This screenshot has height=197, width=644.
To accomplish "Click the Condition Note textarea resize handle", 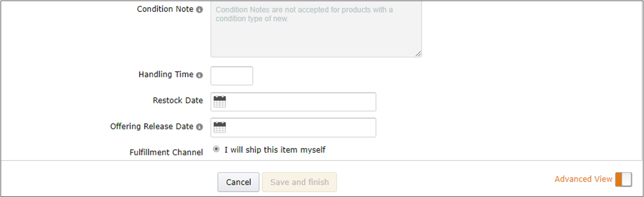I will point(418,54).
